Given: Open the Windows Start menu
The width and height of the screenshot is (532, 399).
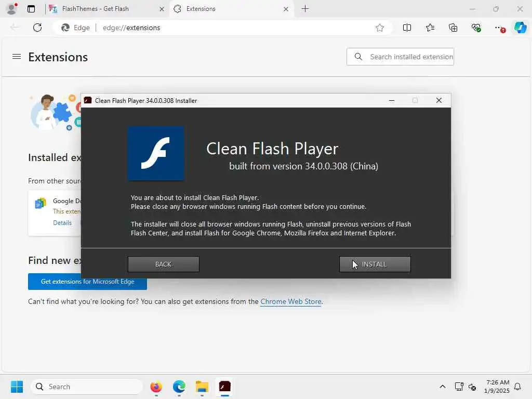Looking at the screenshot, I should [x=17, y=387].
